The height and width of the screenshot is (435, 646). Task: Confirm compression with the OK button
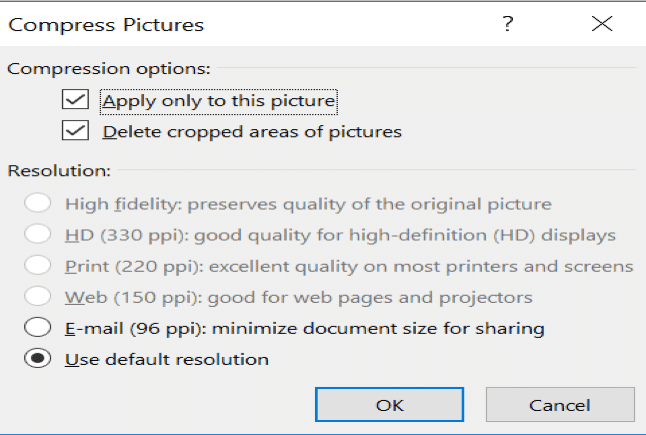(389, 405)
